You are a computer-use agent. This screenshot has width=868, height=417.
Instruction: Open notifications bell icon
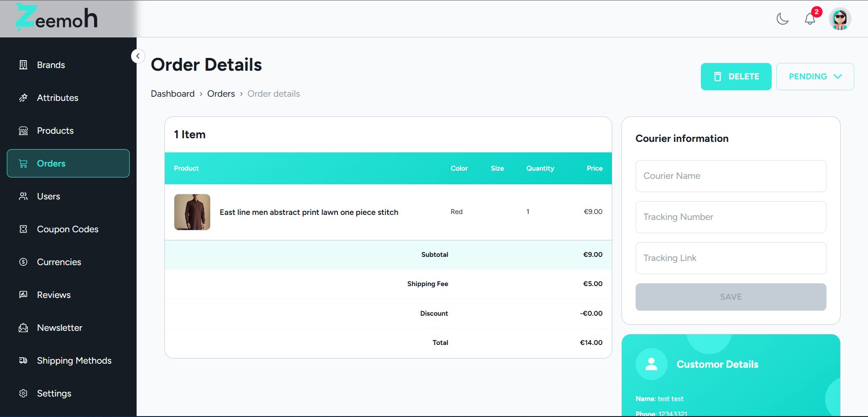click(810, 19)
